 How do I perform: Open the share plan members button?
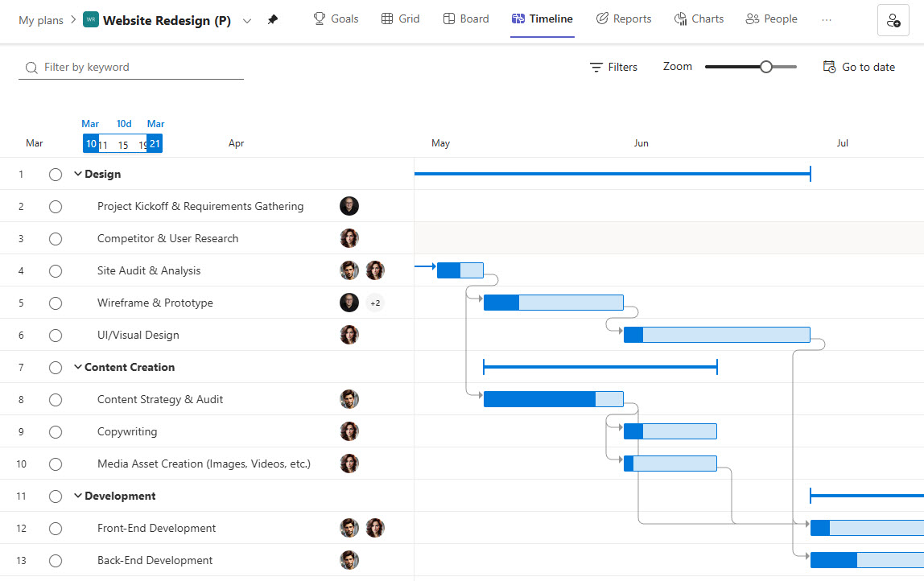(893, 21)
